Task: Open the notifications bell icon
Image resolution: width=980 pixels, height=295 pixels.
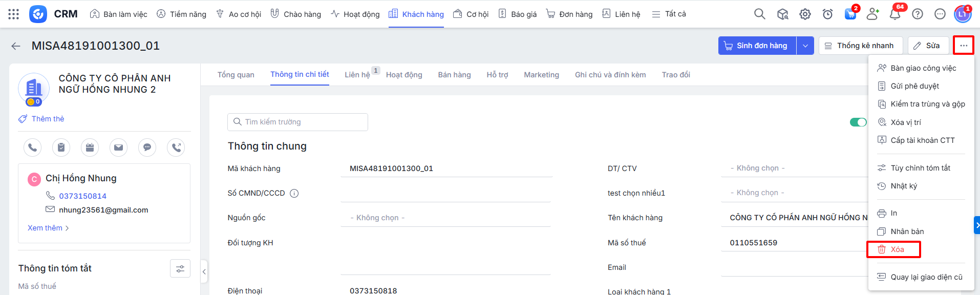Action: [895, 14]
